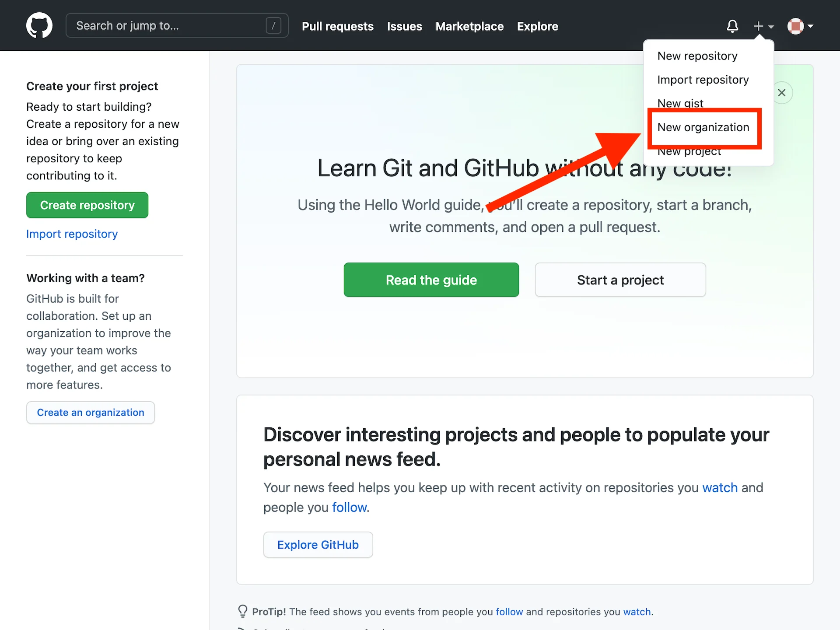This screenshot has width=840, height=630.
Task: Click the slash shortcut key icon
Action: pyautogui.click(x=273, y=26)
